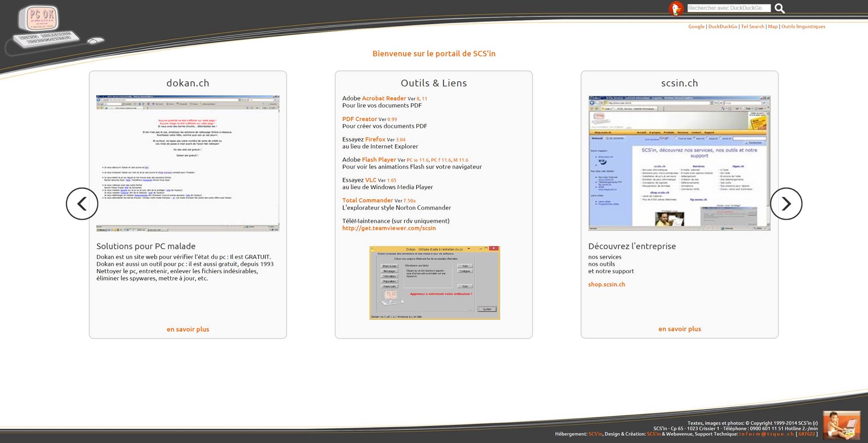Click the SCS'in Design & Création link

654,434
